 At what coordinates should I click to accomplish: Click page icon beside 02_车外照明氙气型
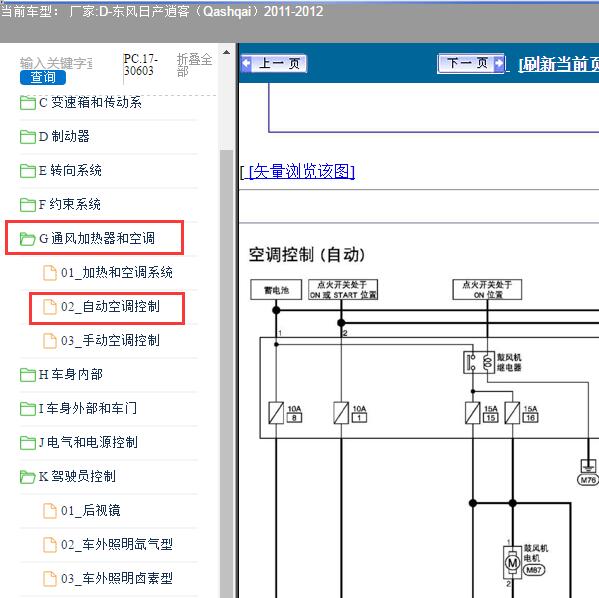[50, 545]
